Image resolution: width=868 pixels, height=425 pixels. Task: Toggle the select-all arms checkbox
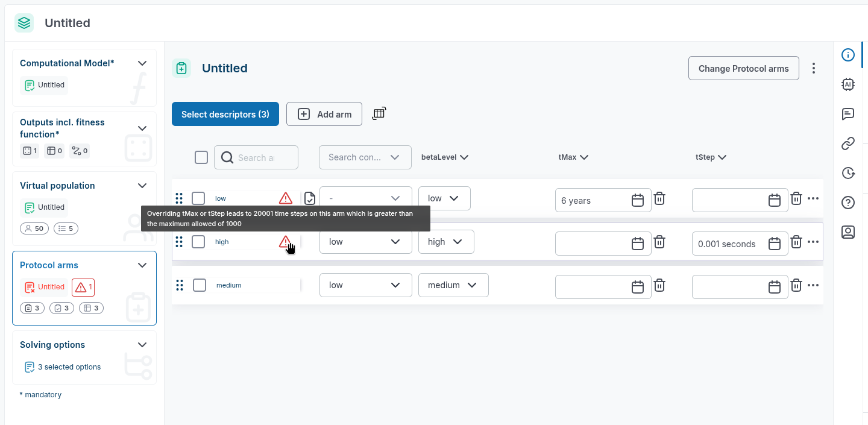click(201, 157)
